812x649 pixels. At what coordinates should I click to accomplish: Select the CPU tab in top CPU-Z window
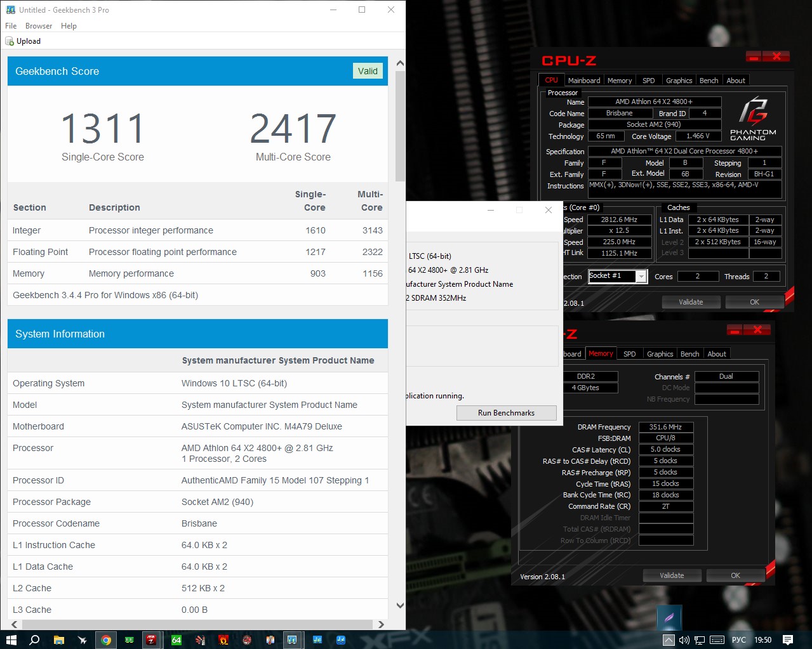pos(551,80)
